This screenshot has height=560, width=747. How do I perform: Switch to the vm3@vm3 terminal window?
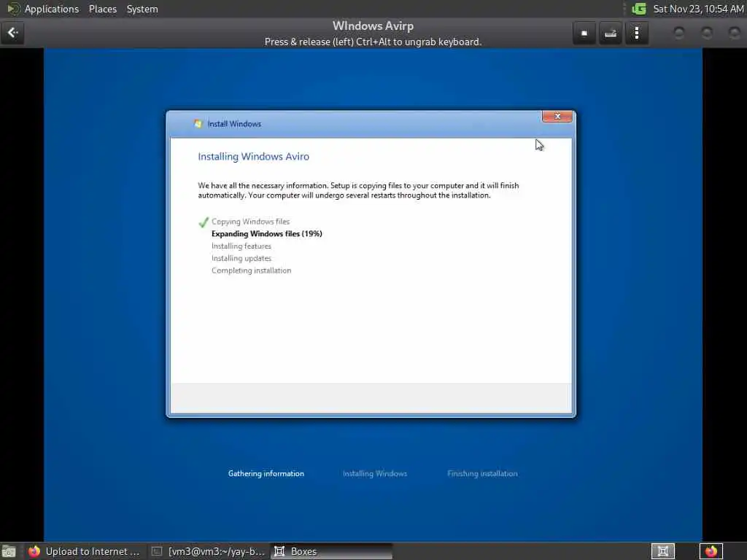tap(208, 551)
